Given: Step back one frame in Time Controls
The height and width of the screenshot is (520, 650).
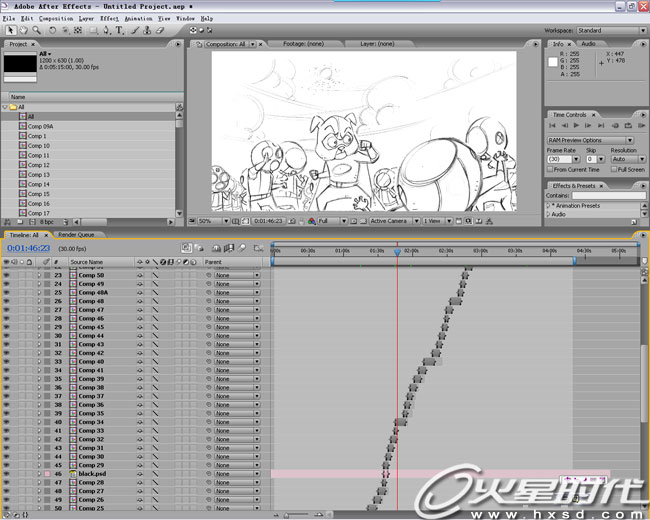Looking at the screenshot, I should 565,125.
